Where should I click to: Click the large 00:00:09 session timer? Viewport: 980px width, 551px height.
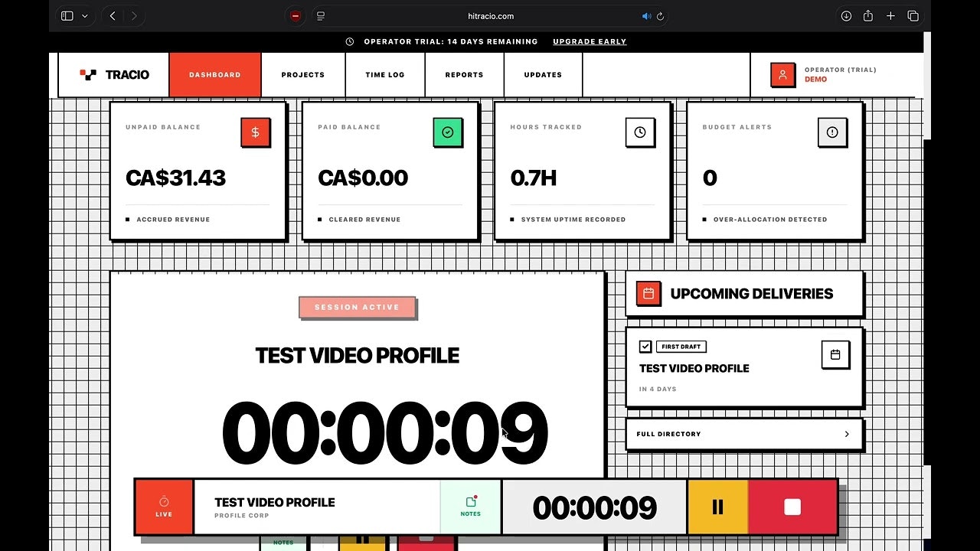(x=384, y=434)
